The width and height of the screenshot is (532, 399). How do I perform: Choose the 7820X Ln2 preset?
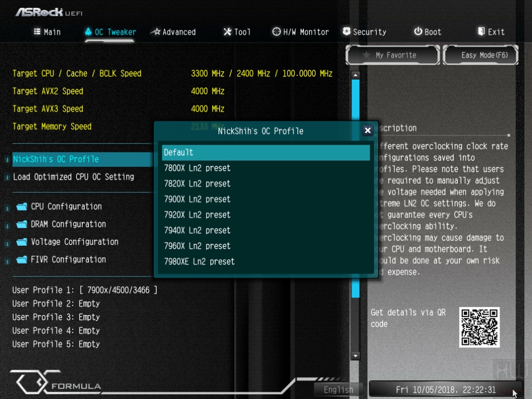click(x=266, y=184)
